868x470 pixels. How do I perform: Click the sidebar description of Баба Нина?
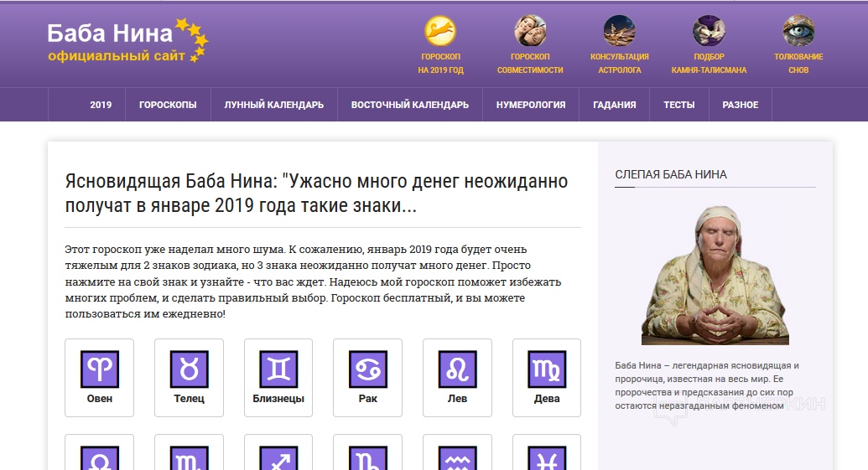708,385
